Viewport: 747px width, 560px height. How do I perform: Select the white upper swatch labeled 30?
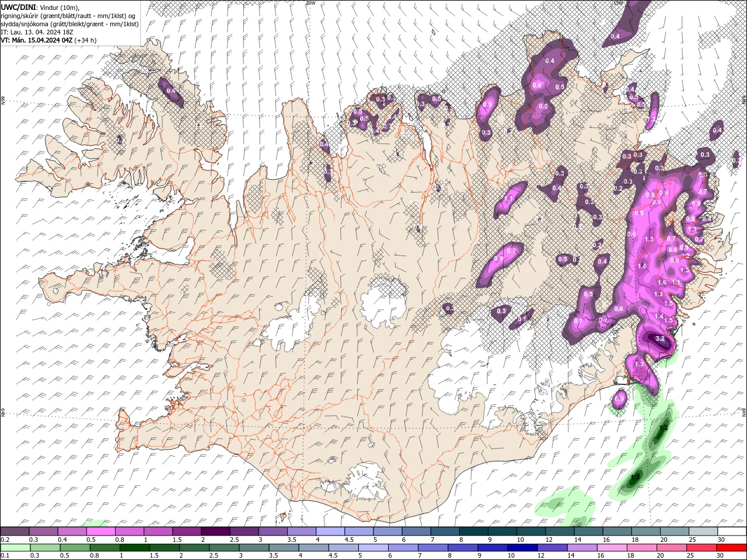click(x=732, y=531)
